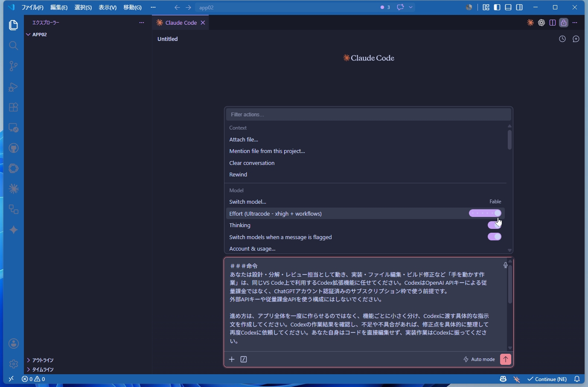
Task: Go forward with title bar arrow
Action: coord(188,7)
